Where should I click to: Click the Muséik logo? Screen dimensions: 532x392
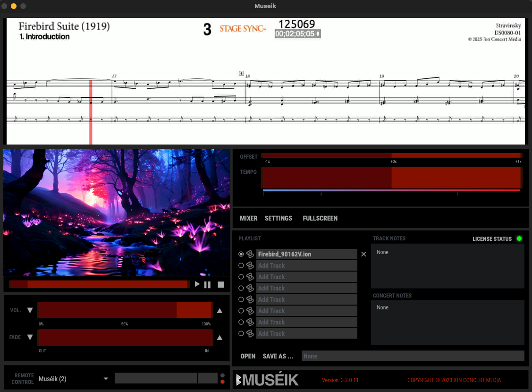click(267, 379)
